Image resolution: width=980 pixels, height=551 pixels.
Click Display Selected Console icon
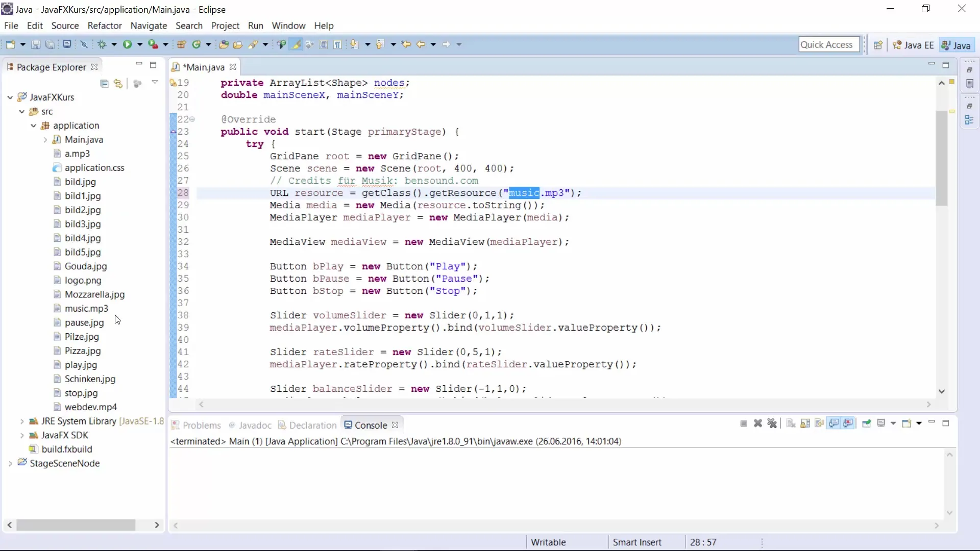click(x=881, y=423)
